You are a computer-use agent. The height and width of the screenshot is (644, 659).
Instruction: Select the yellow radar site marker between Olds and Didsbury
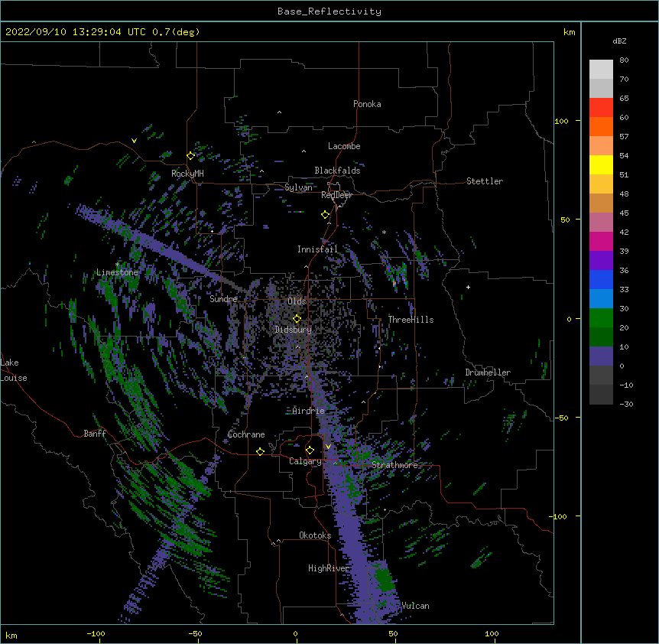[297, 318]
